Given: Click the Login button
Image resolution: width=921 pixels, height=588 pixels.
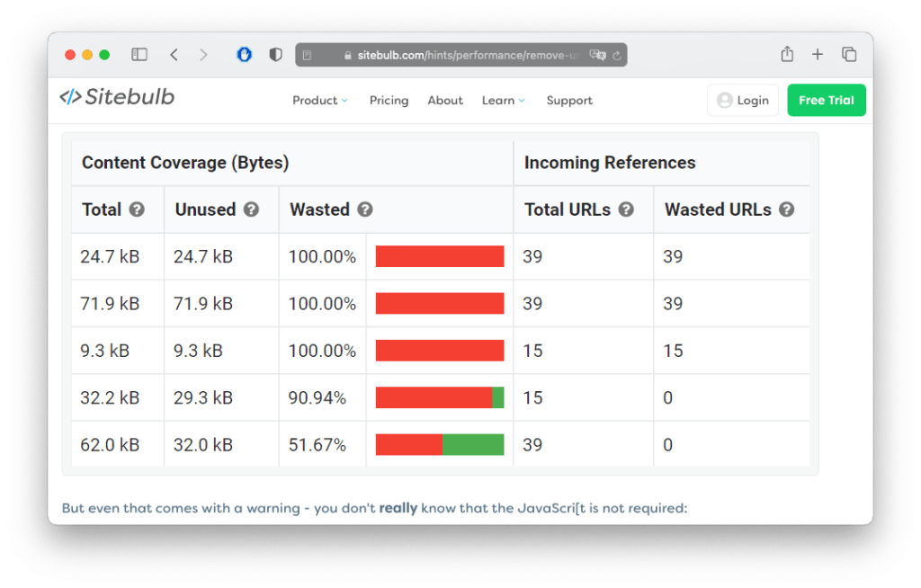Looking at the screenshot, I should (743, 100).
